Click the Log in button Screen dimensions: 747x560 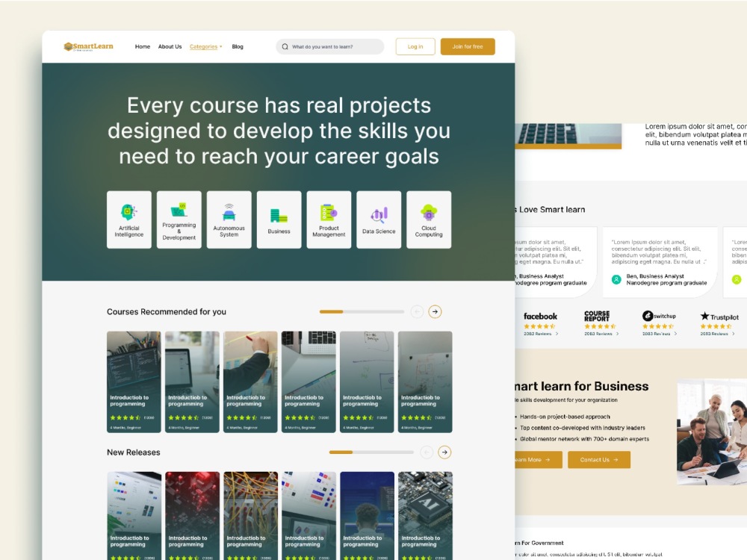coord(415,46)
